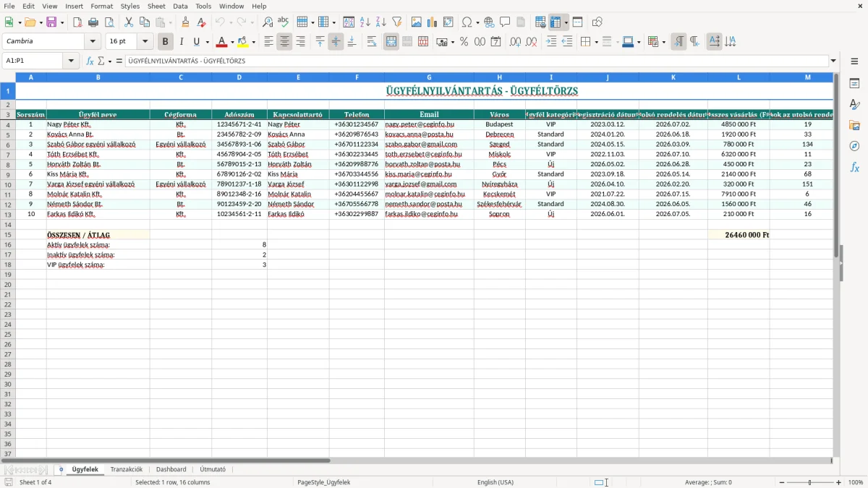Open Sidebar Navigator compass icon
Image resolution: width=868 pixels, height=488 pixels.
[x=854, y=146]
